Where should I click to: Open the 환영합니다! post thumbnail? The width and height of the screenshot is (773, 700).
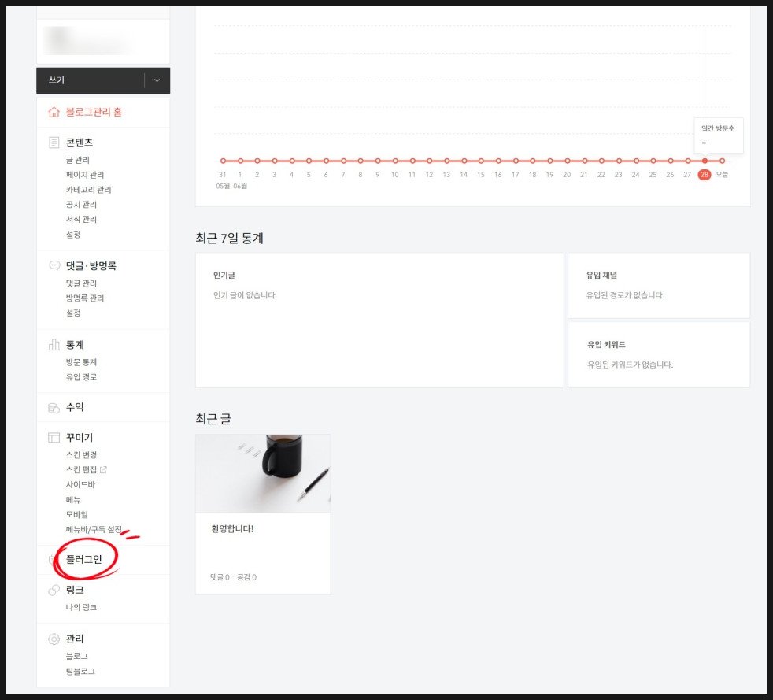pyautogui.click(x=263, y=472)
